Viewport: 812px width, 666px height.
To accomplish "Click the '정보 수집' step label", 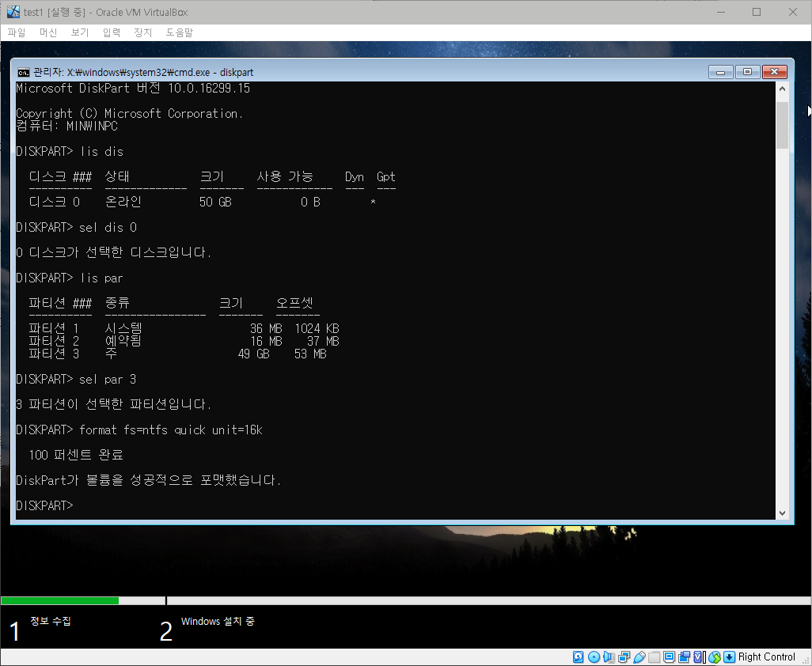I will 50,621.
